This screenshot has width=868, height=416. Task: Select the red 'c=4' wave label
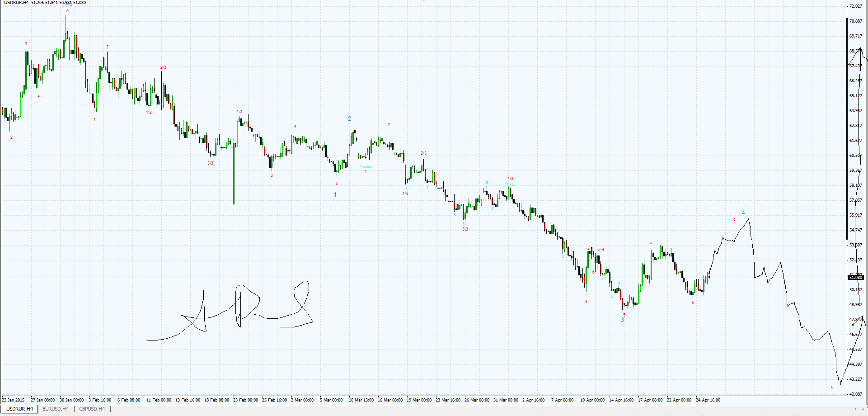[x=601, y=250]
